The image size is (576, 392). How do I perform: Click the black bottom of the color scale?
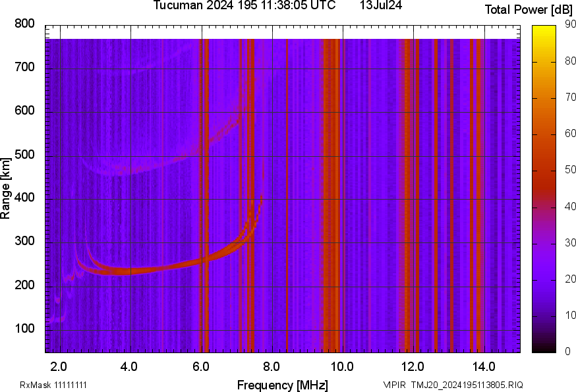coord(544,349)
